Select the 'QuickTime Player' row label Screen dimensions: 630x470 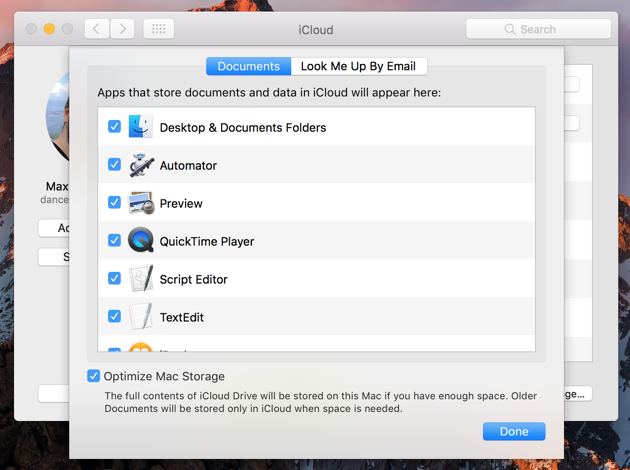tap(207, 241)
